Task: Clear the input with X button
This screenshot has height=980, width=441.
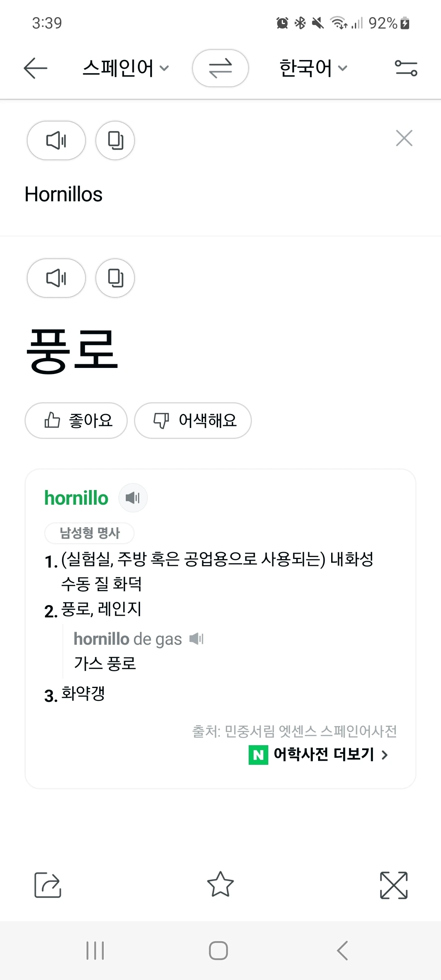Action: point(404,138)
